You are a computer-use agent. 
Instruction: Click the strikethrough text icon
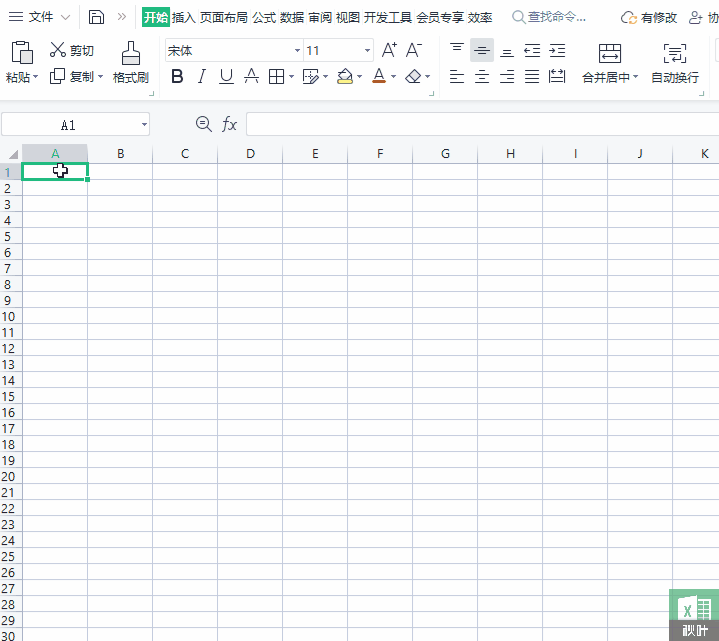pos(252,77)
